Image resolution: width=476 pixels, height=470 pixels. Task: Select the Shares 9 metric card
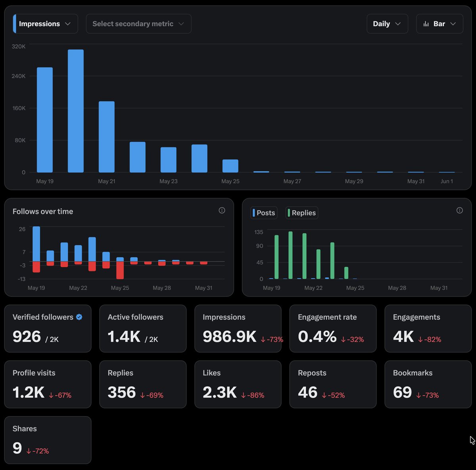(x=48, y=440)
